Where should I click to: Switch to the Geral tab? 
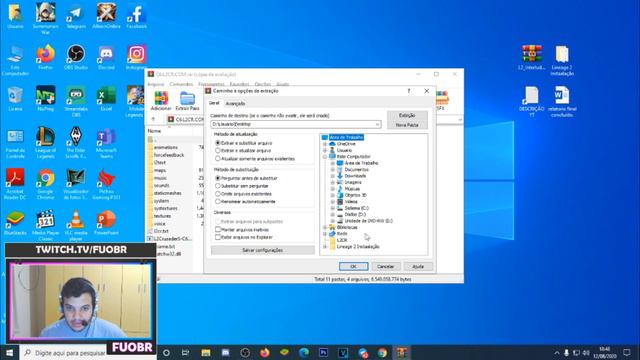coord(214,103)
